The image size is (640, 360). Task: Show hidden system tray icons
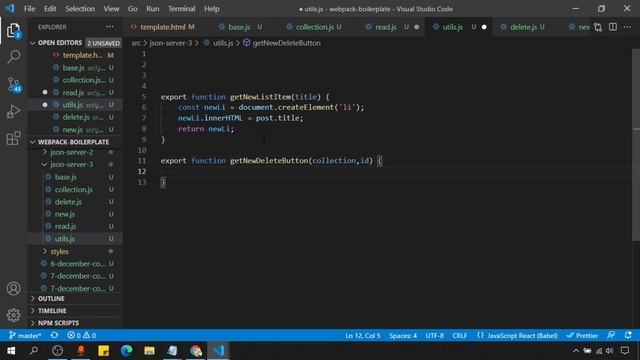(576, 351)
